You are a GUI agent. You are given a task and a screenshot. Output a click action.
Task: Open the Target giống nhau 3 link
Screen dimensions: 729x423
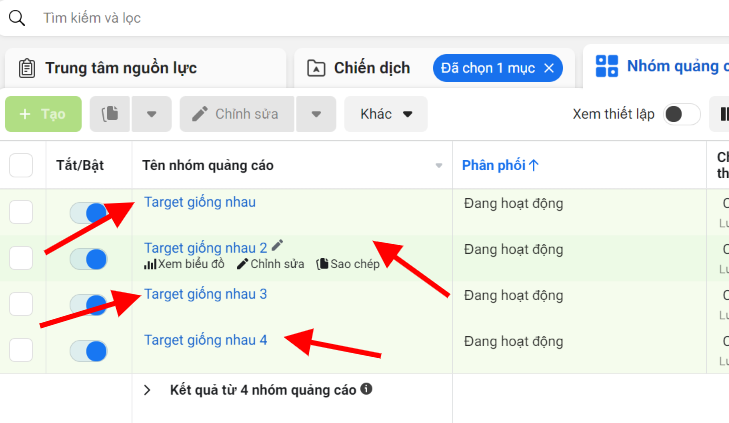pyautogui.click(x=205, y=294)
